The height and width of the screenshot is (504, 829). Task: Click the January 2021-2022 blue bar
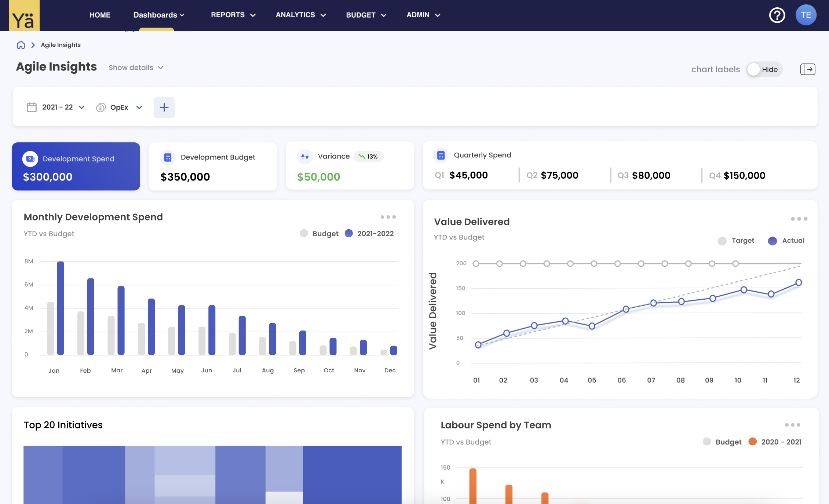tap(61, 308)
